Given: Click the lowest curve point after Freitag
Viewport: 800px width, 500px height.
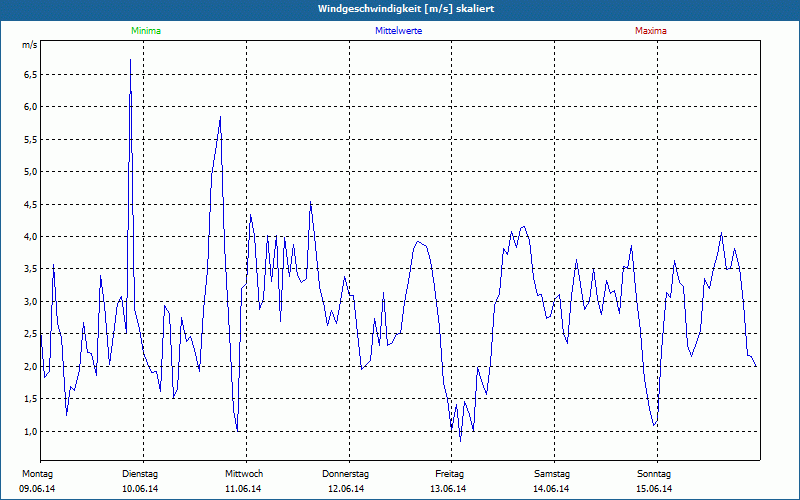Looking at the screenshot, I should click(460, 441).
